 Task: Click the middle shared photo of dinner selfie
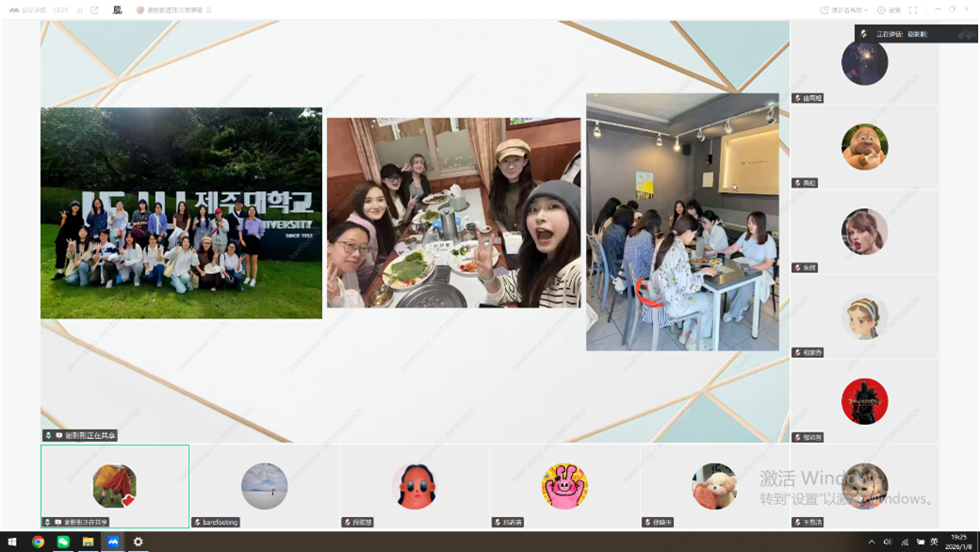(x=453, y=213)
